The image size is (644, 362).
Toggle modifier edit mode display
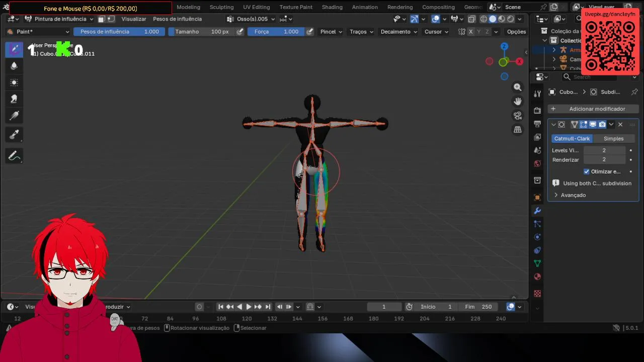pyautogui.click(x=583, y=124)
